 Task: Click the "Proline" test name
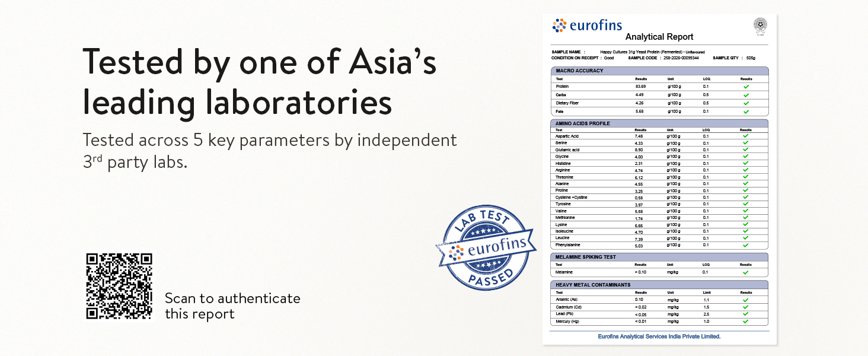pos(562,191)
